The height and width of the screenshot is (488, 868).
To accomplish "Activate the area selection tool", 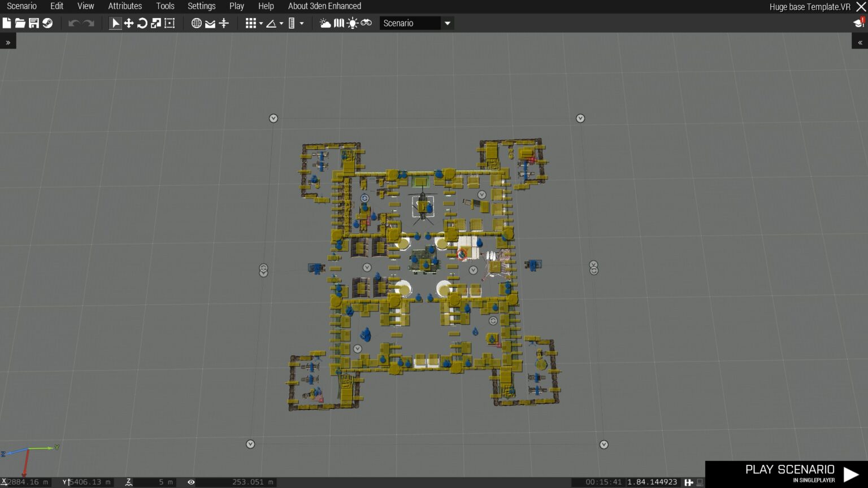I will (170, 23).
